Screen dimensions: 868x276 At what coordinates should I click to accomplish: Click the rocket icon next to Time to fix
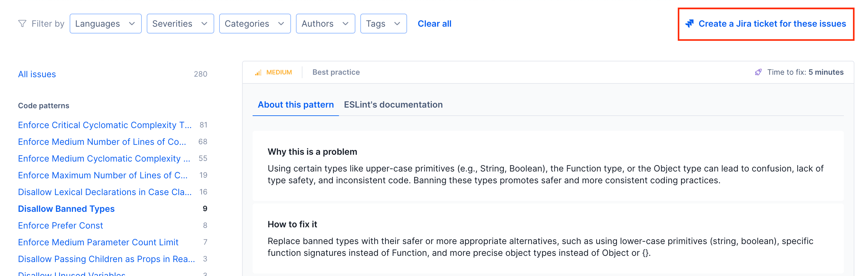click(x=758, y=72)
